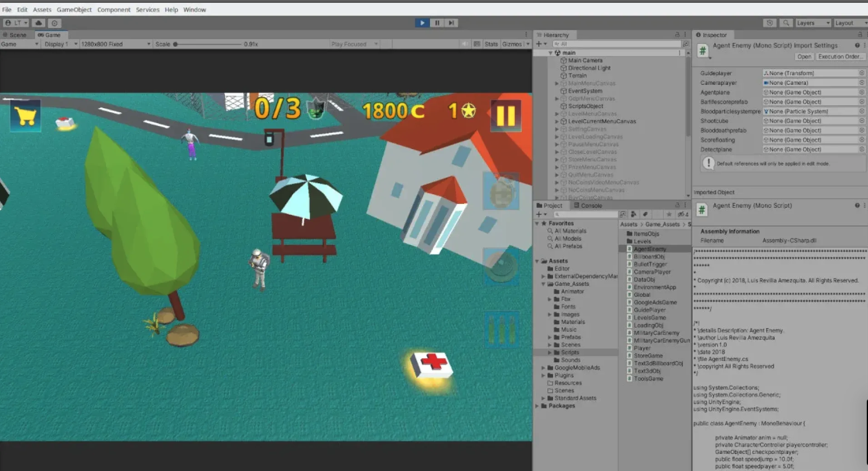Open the global search magnifier icon
Viewport: 868px width, 471px height.
click(x=786, y=23)
